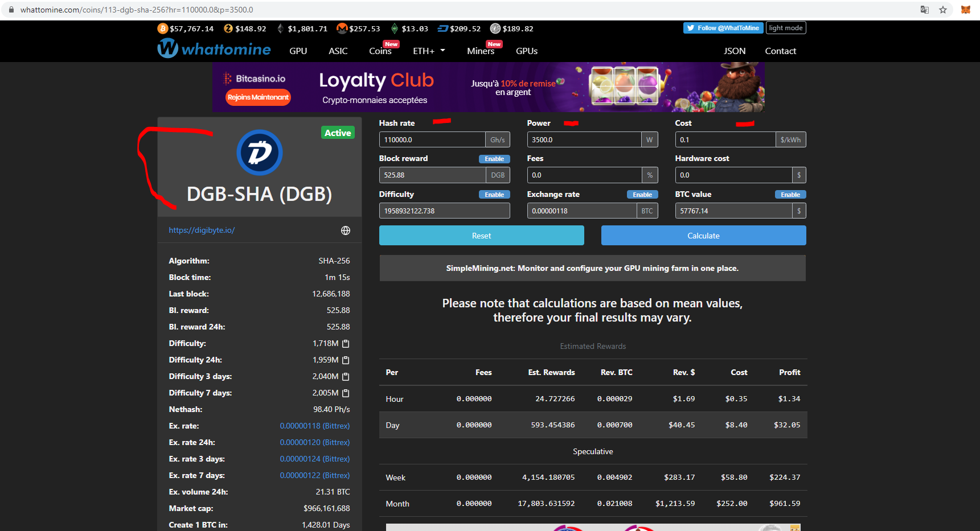Viewport: 980px width, 531px height.
Task: Click the Profit column header
Action: (790, 373)
